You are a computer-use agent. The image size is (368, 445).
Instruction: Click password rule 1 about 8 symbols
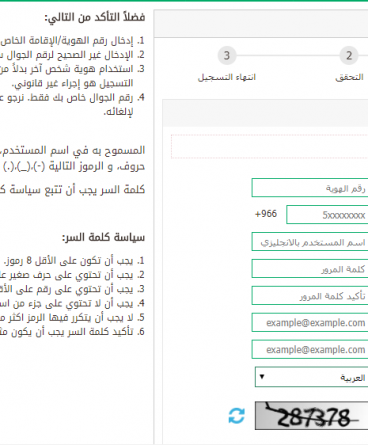(x=75, y=261)
